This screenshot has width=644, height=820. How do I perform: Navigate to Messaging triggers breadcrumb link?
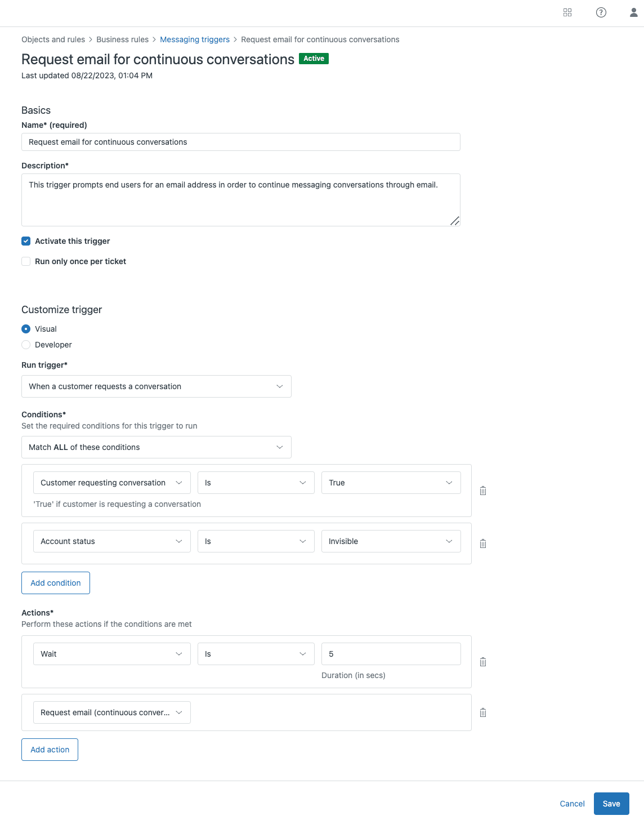(194, 39)
